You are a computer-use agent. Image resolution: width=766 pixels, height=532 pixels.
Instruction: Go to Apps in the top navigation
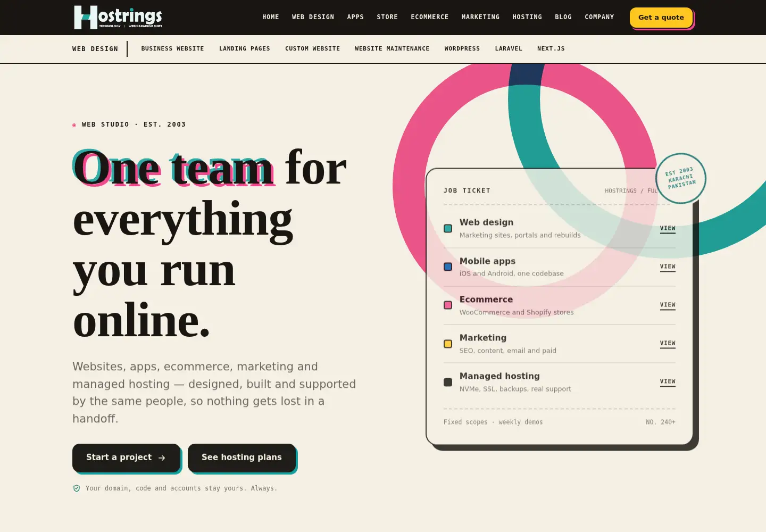355,17
